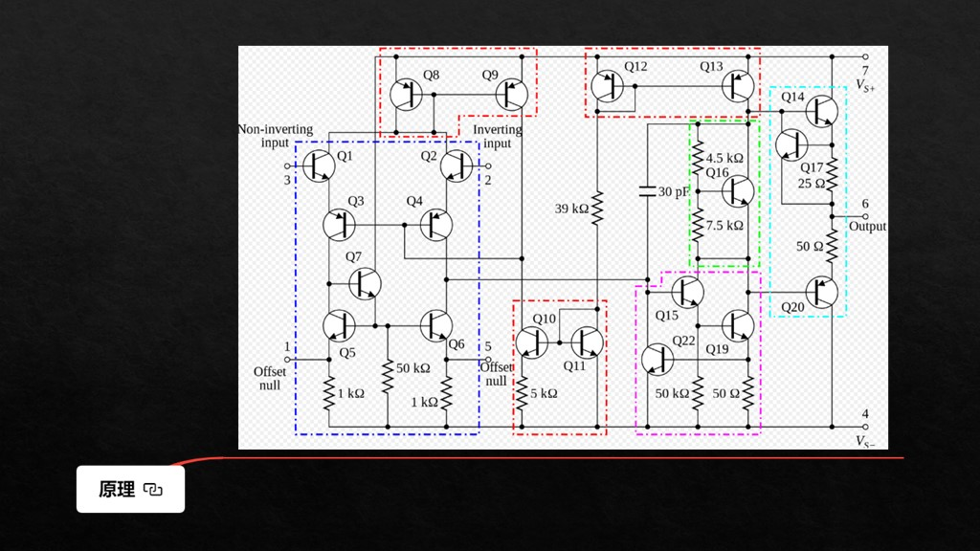Click the Q22 transistor symbol
Screen dimensions: 980x551
point(657,359)
